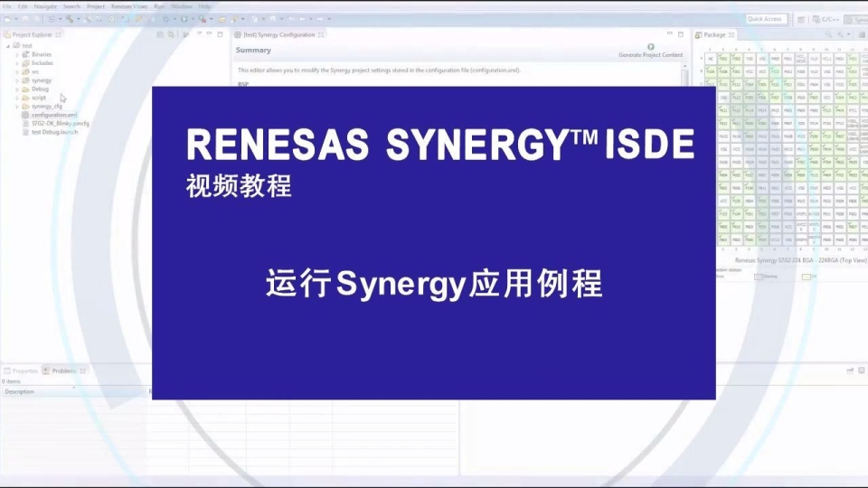This screenshot has width=868, height=488.
Task: Click the Quick Access field
Action: click(765, 19)
